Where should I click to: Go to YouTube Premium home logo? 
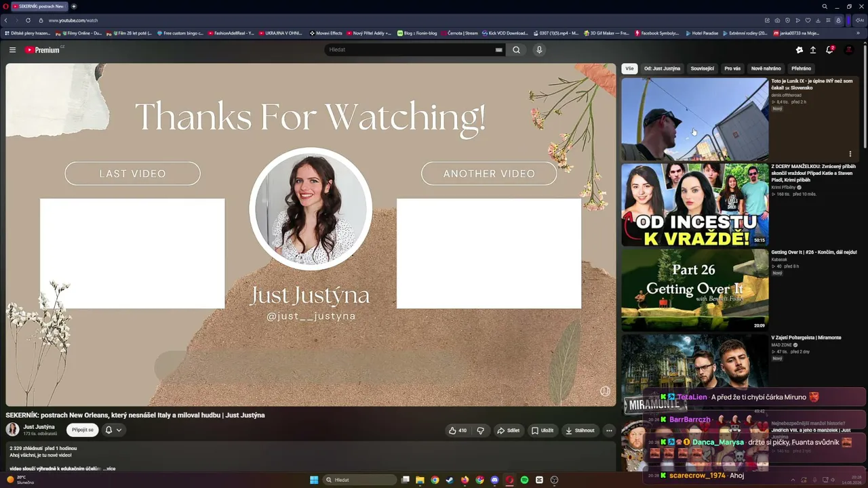[43, 49]
